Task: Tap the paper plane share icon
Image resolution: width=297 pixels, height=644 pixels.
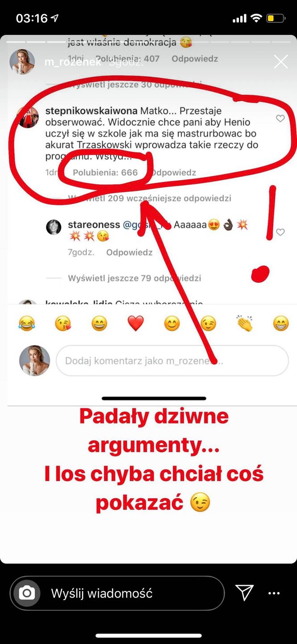Action: [244, 593]
